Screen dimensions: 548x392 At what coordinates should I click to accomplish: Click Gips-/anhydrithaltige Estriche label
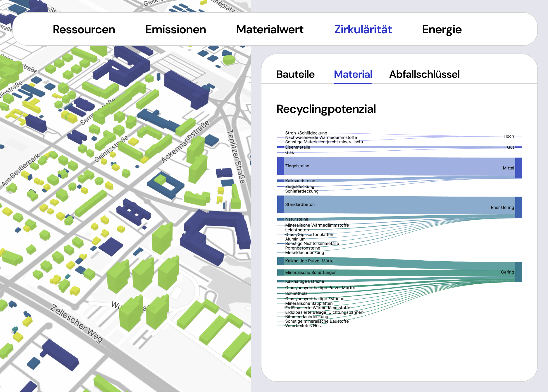point(315,299)
